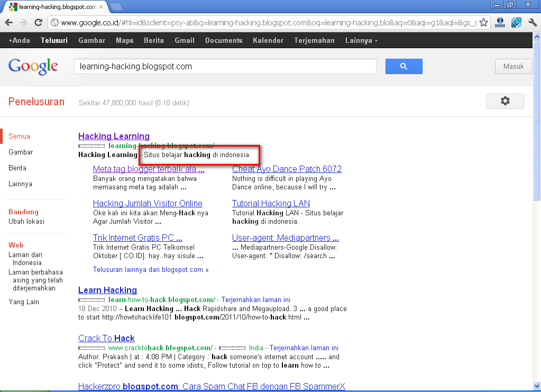Click the scrollbar up arrow

pyautogui.click(x=537, y=36)
